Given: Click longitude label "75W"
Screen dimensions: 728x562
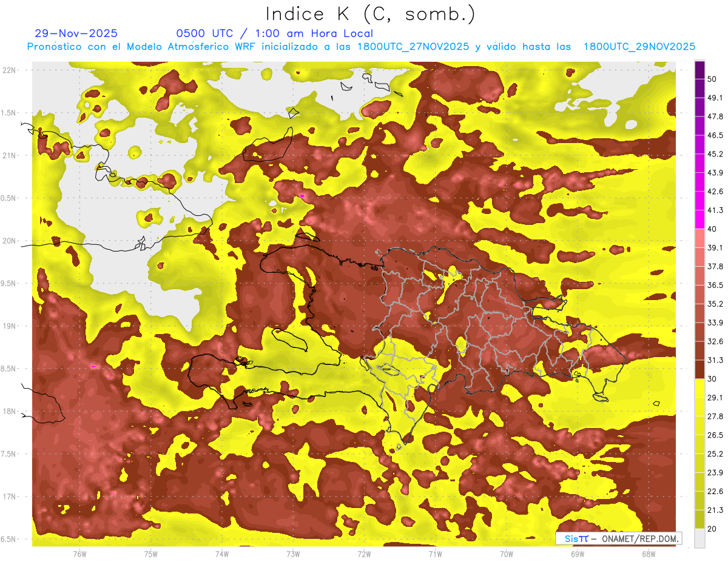Looking at the screenshot, I should (150, 554).
